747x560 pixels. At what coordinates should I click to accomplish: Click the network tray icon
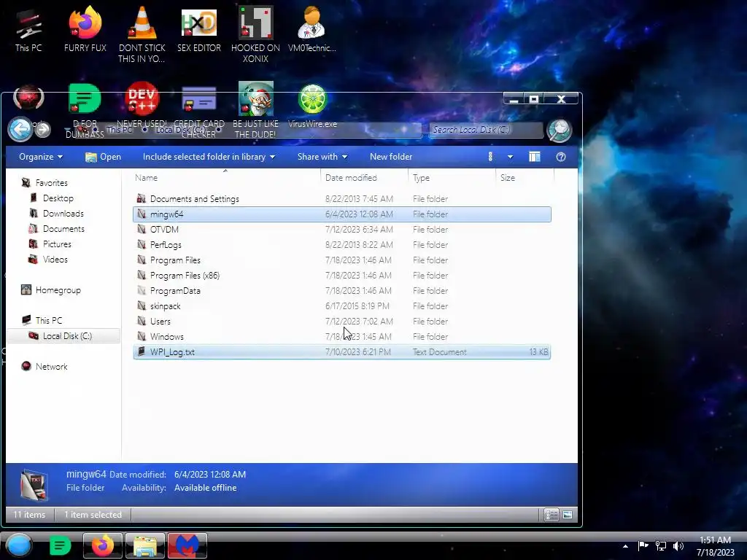(661, 545)
